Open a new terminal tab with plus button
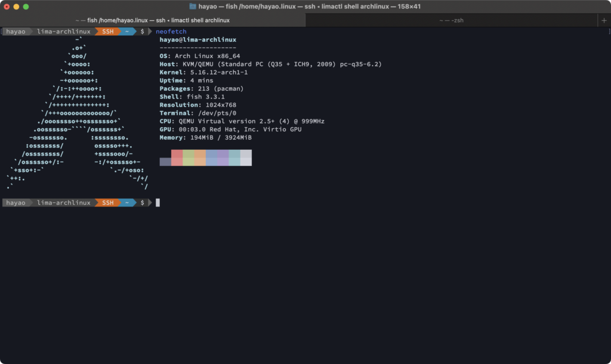611x364 pixels. point(604,20)
